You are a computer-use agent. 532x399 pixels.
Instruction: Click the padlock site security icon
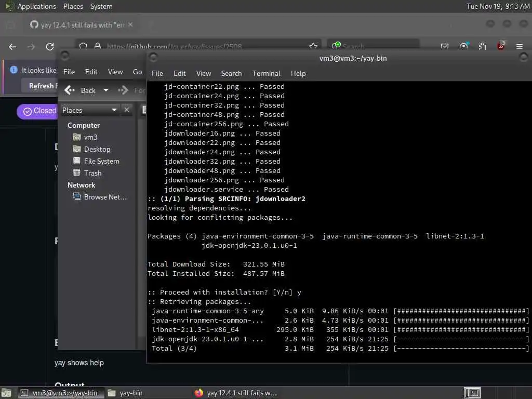(98, 46)
